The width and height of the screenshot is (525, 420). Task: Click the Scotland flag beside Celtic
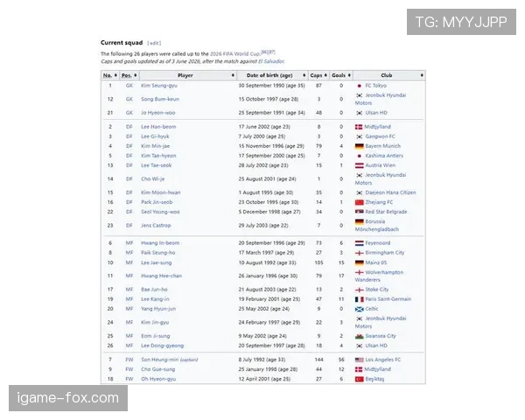click(x=359, y=309)
